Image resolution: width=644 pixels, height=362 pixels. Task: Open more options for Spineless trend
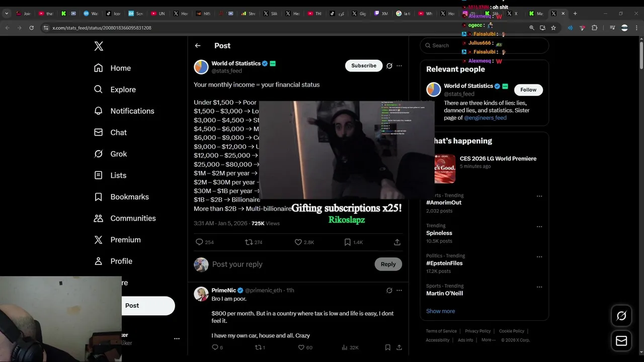click(x=539, y=226)
